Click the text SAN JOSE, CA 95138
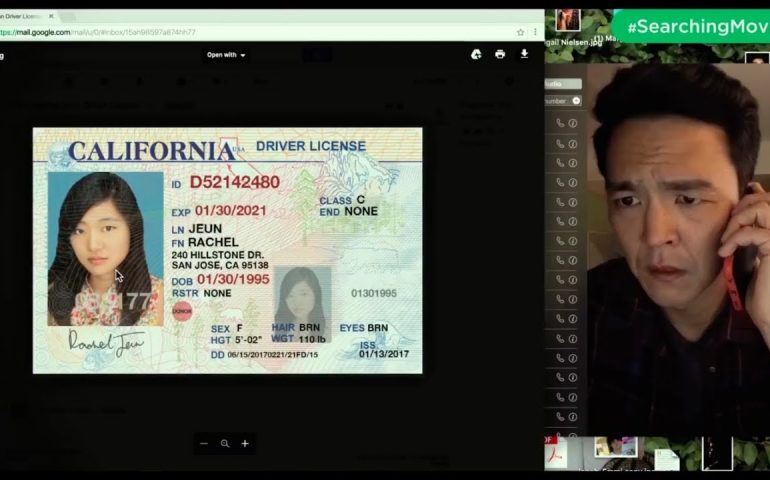Image resolution: width=770 pixels, height=480 pixels. tap(220, 265)
